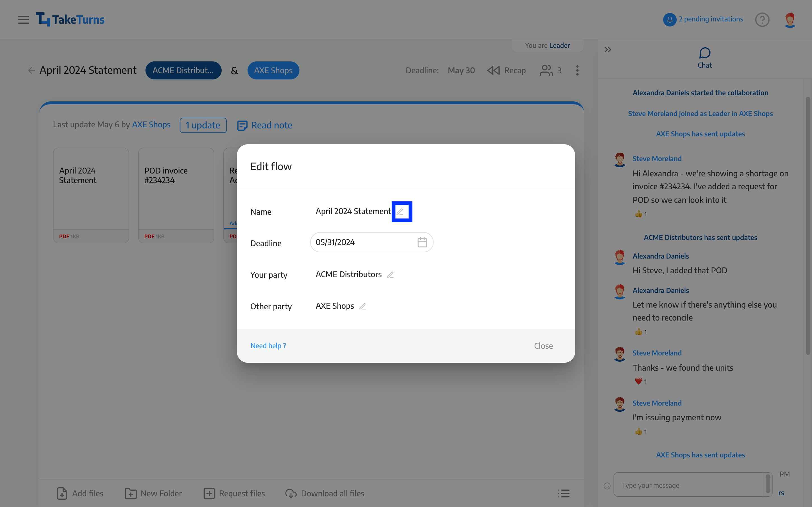This screenshot has height=507, width=812.
Task: Click the double chevron expand icon on right
Action: [608, 50]
